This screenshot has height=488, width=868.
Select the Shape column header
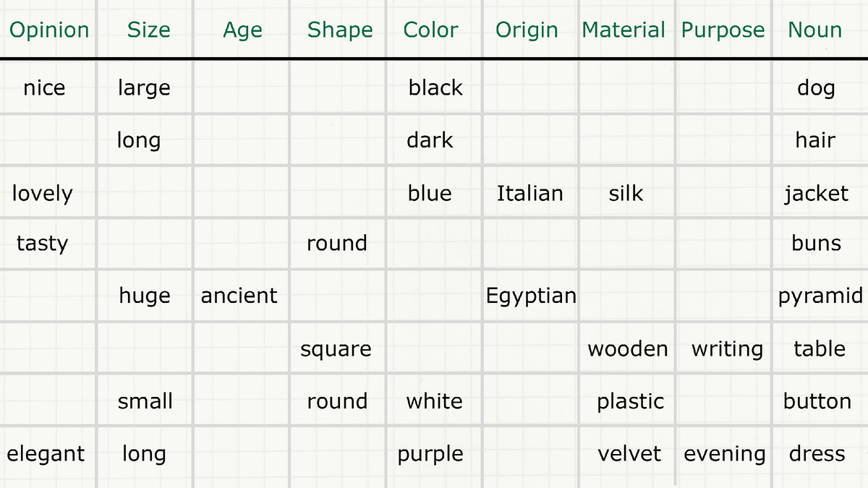[x=340, y=30]
